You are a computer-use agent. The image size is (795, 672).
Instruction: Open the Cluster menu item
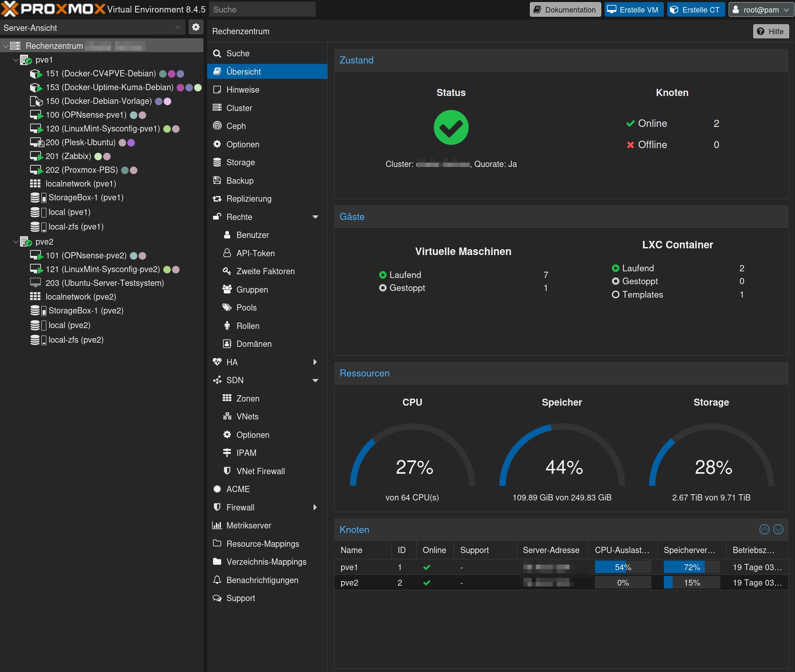point(267,108)
